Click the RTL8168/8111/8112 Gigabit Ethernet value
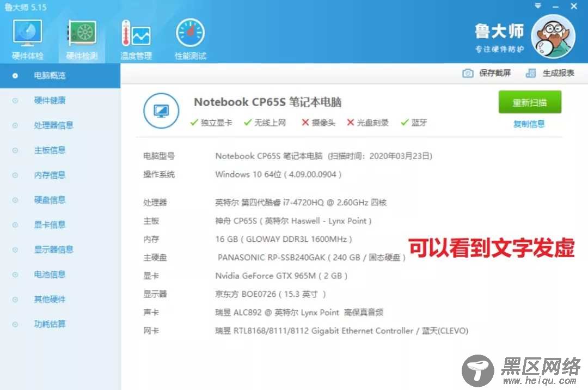The height and width of the screenshot is (390, 588). pyautogui.click(x=341, y=331)
